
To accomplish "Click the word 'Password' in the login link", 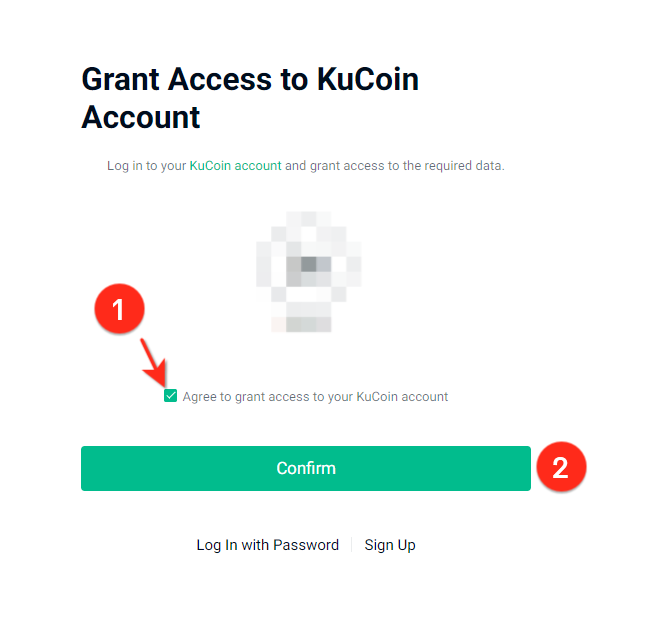I will [306, 545].
